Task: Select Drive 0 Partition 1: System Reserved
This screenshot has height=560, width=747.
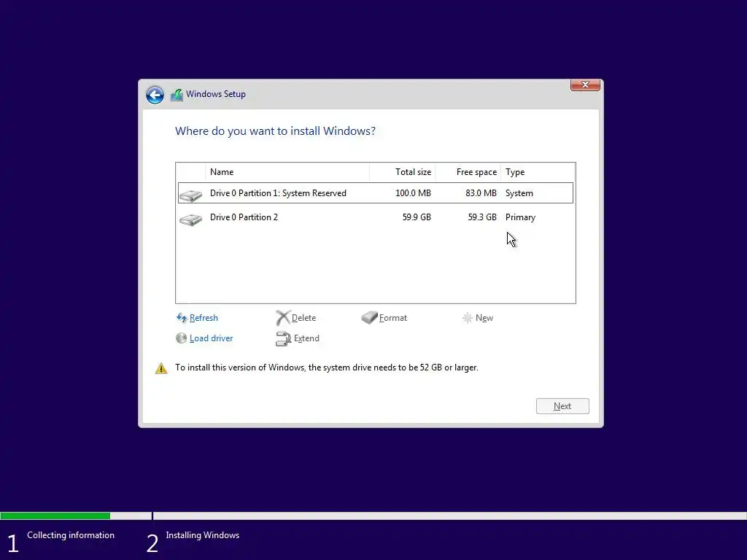Action: pos(376,192)
